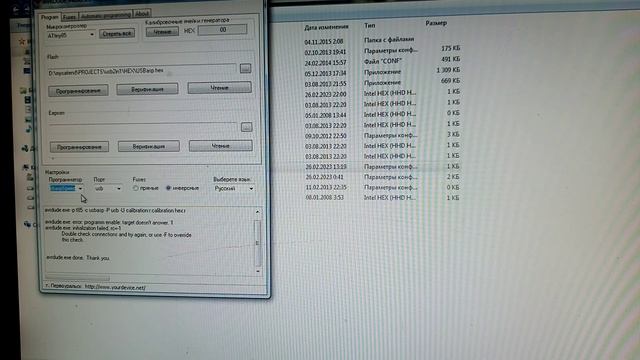Open the http://www.yourdevice.net/ link
The image size is (640, 360).
115,287
